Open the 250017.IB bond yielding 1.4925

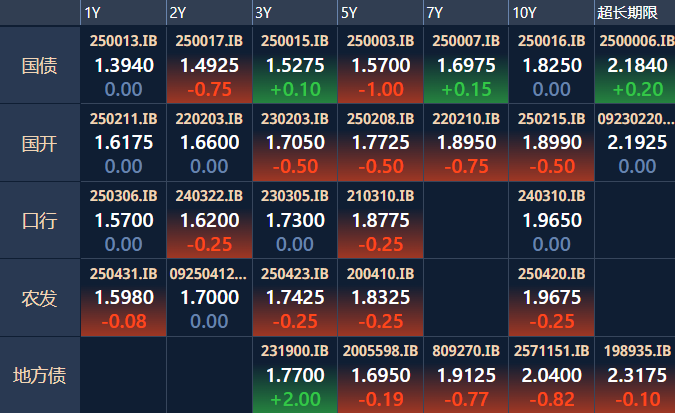(209, 65)
